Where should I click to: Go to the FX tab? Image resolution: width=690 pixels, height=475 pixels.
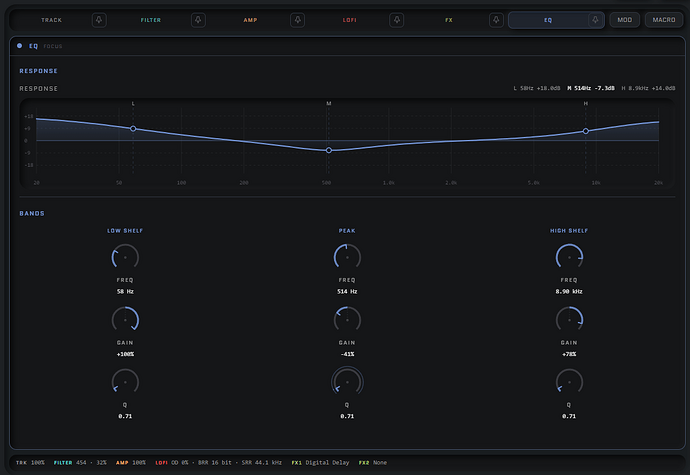(448, 20)
